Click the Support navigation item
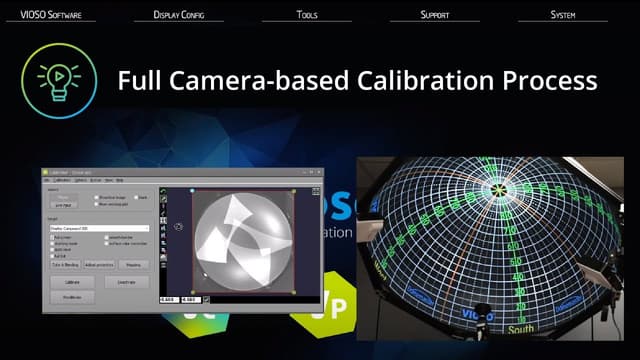Image resolution: width=640 pixels, height=360 pixels. [435, 15]
